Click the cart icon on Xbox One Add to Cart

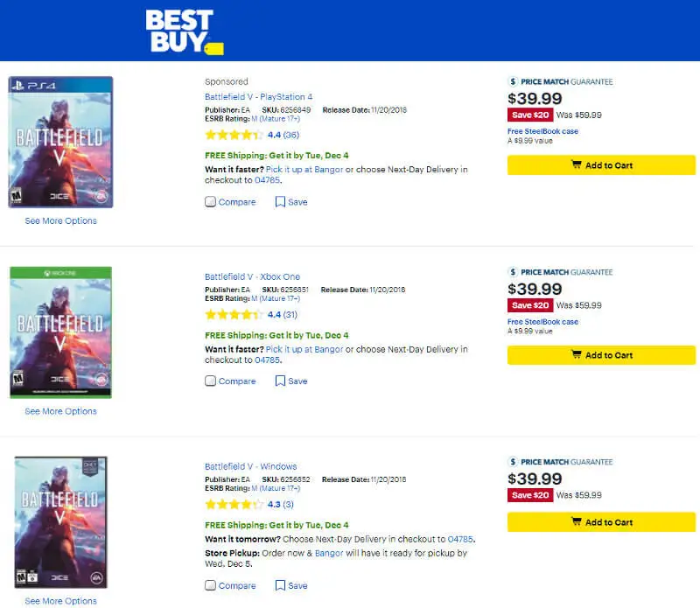576,355
